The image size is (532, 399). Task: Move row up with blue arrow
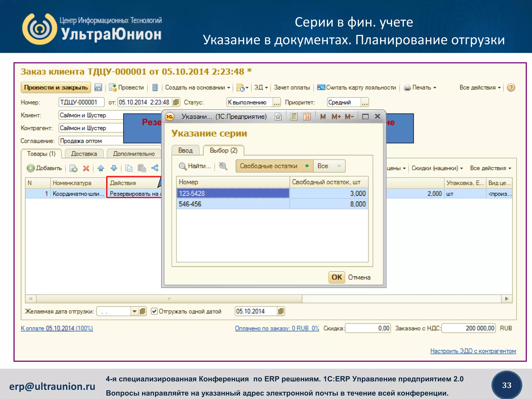pos(101,168)
